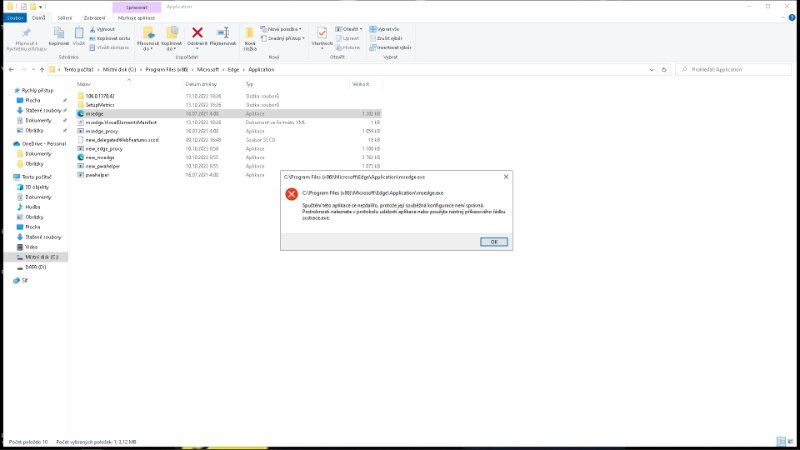Click the Spravovat contextual tab
The image size is (800, 450).
[136, 7]
